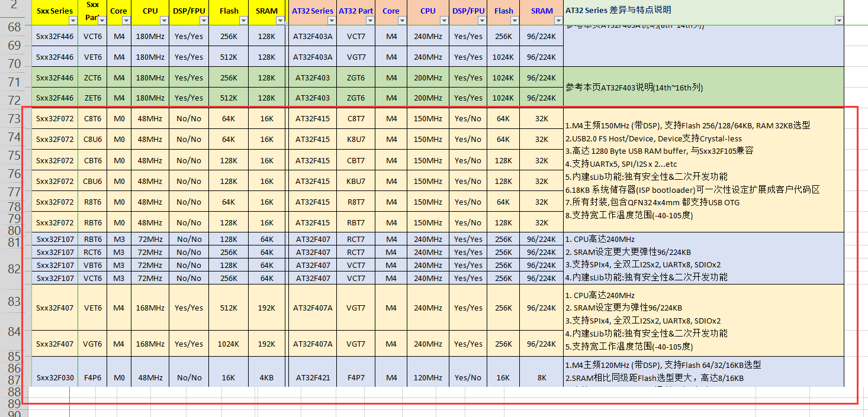
Task: Click the 1024K Flash cell in VGT6 row
Action: click(x=228, y=344)
